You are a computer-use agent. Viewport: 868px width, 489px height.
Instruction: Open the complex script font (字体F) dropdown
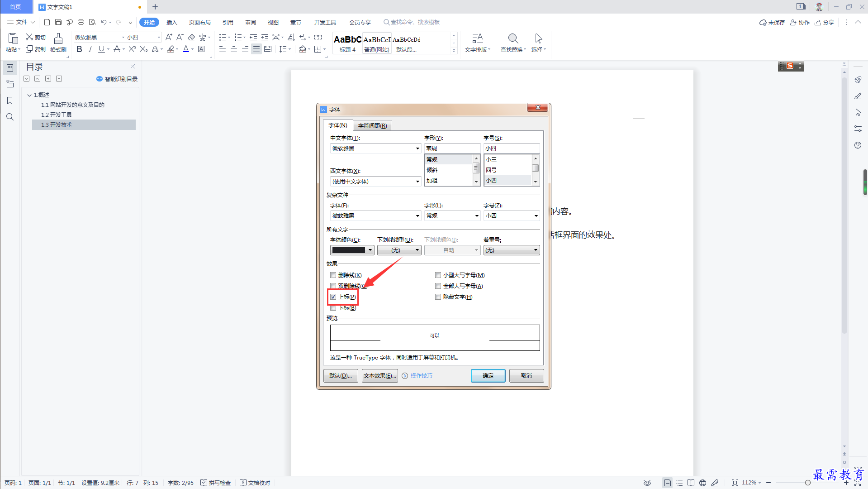click(x=417, y=216)
